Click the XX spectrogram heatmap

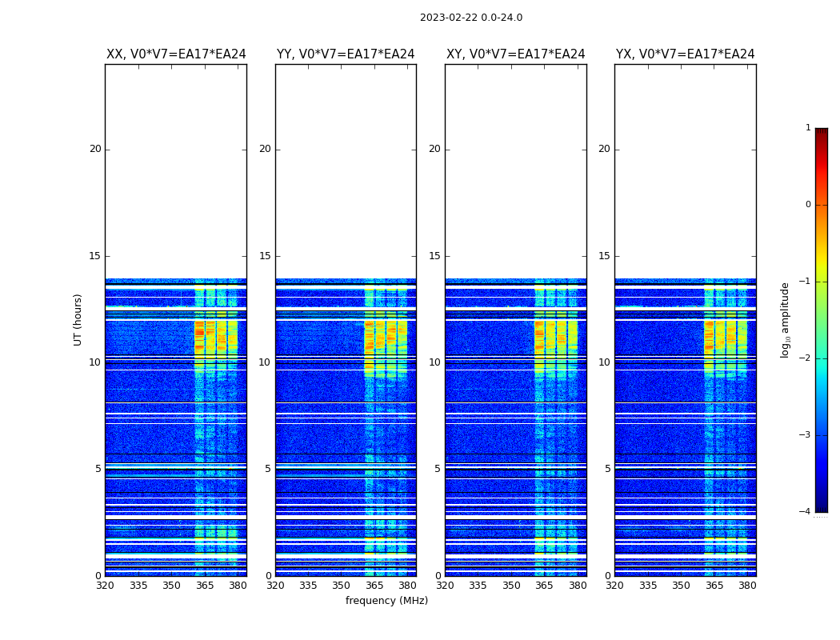click(x=176, y=320)
